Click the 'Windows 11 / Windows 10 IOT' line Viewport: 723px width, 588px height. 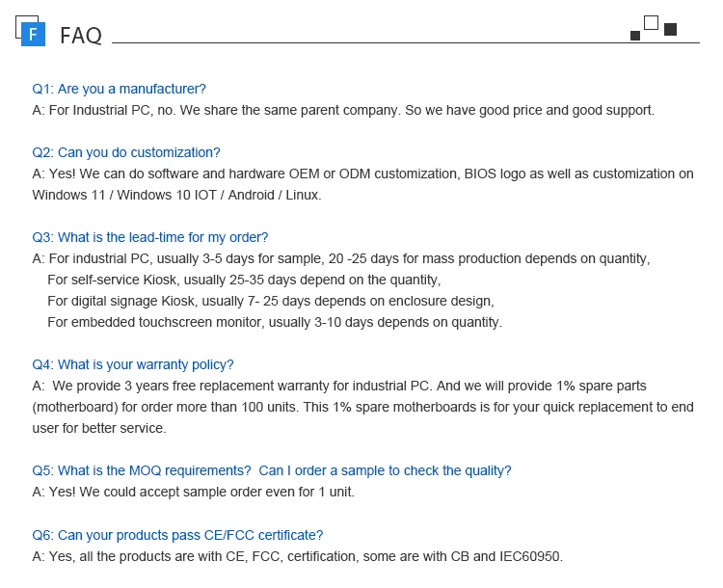click(x=176, y=195)
